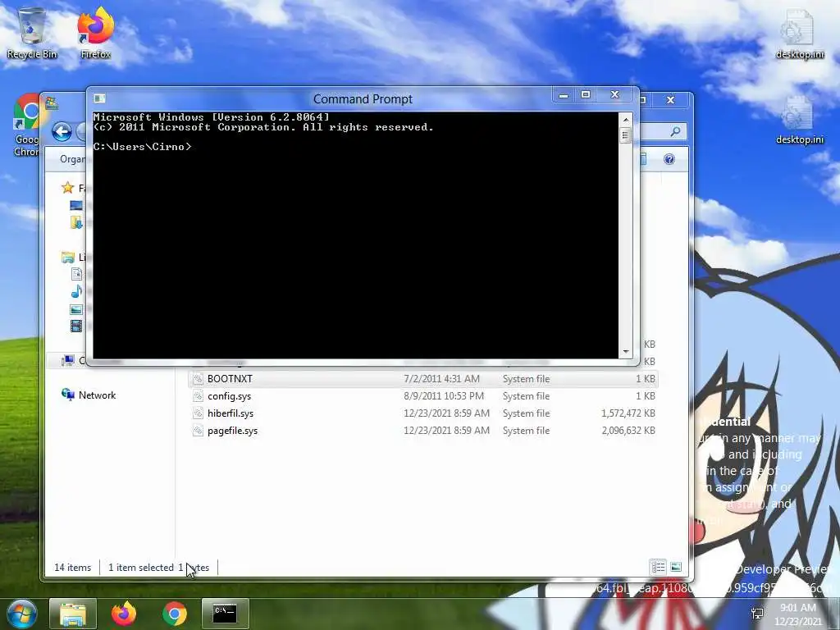
Task: Launch the Firefox desktop shortcut
Action: point(95,33)
